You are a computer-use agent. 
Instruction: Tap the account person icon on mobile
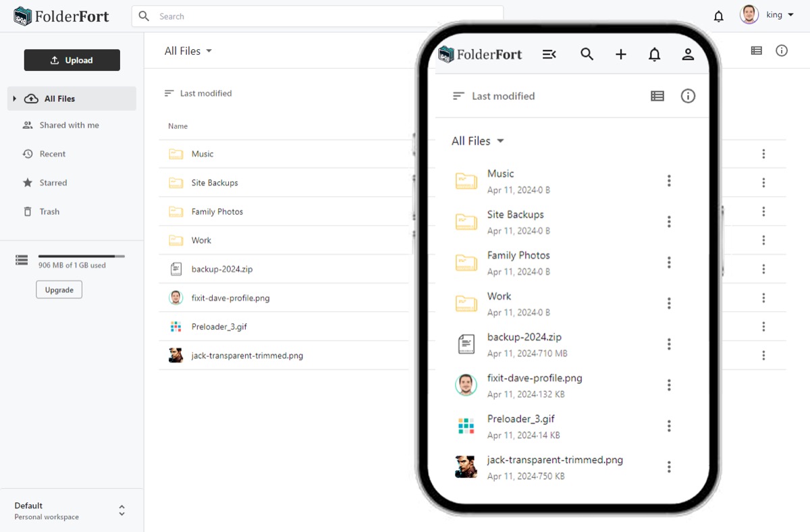click(x=688, y=55)
